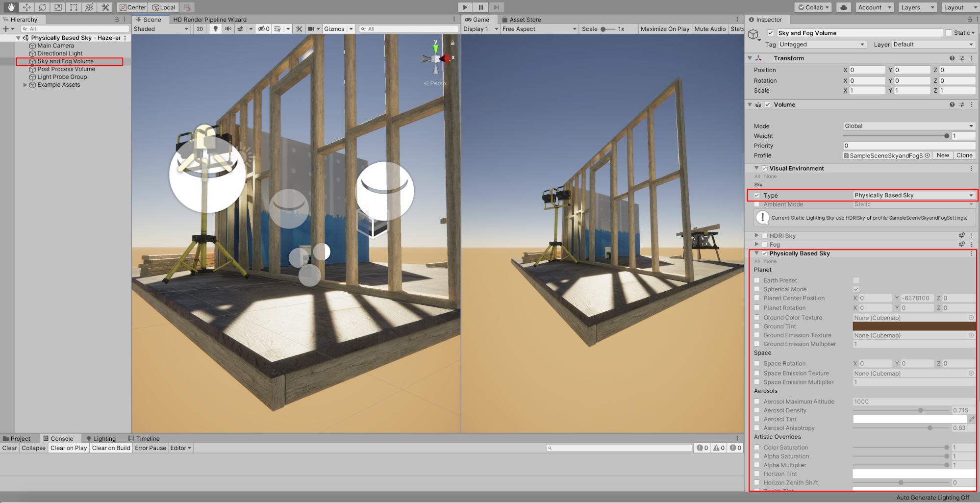Select the Rotate tool

(x=42, y=7)
